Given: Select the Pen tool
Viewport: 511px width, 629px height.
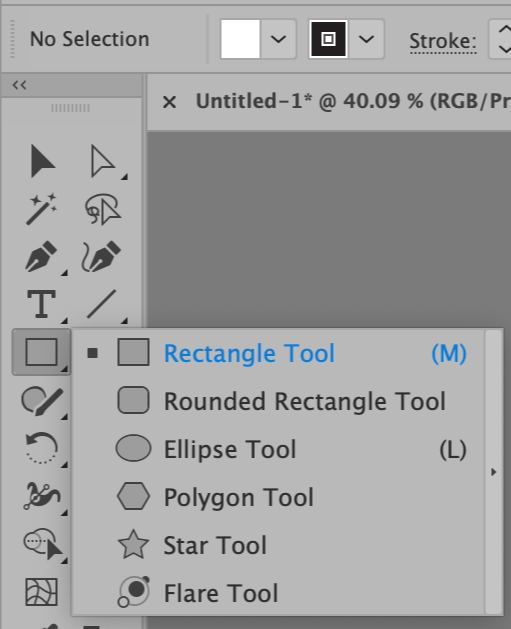Looking at the screenshot, I should coord(42,257).
